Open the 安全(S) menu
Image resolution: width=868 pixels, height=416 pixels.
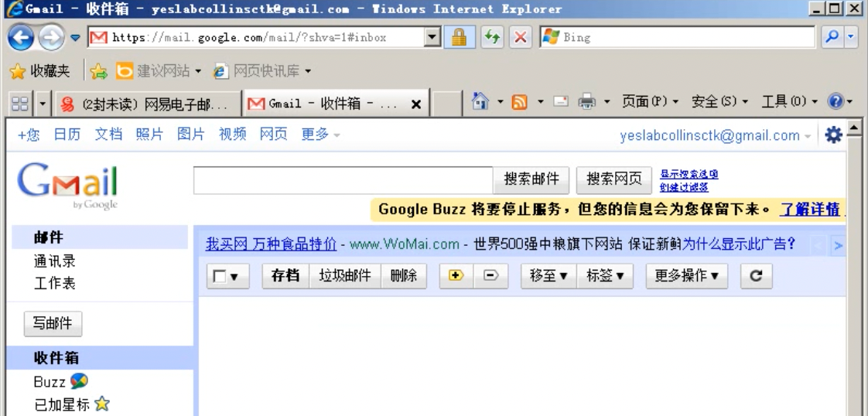pos(719,102)
